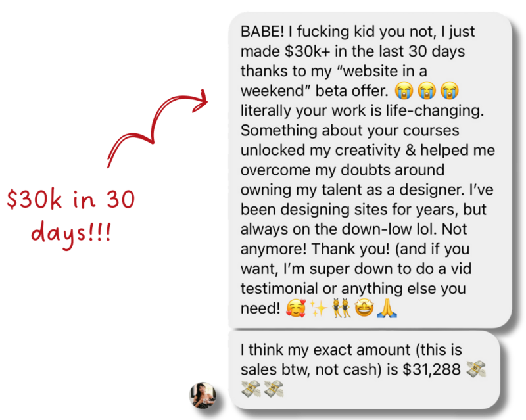The height and width of the screenshot is (420, 526).
Task: Click the sender's round profile photo
Action: click(x=203, y=395)
